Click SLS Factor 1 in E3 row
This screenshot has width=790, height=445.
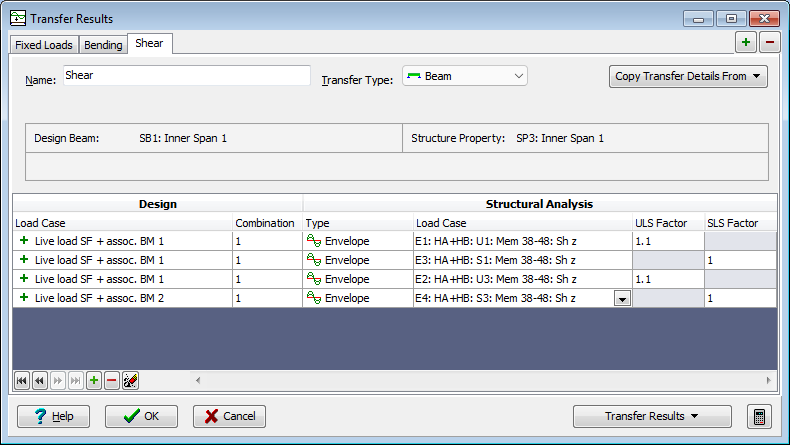point(741,260)
